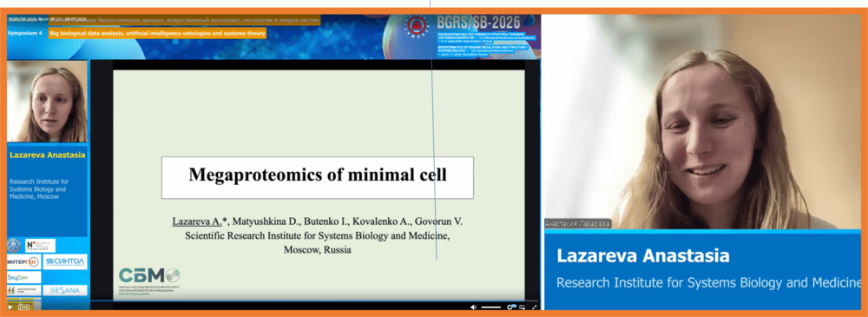Click the СИНТОЛ sponsor logo
This screenshot has height=317, width=868.
point(65,261)
